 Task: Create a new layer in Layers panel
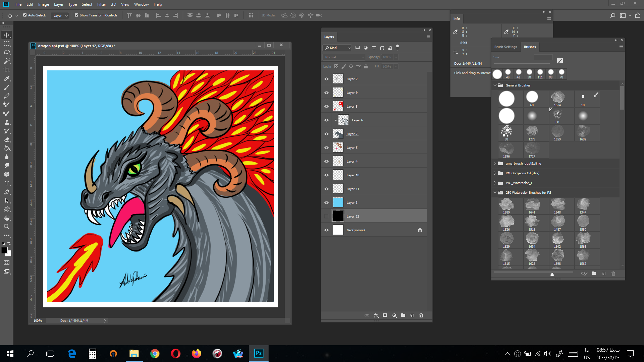coord(412,315)
